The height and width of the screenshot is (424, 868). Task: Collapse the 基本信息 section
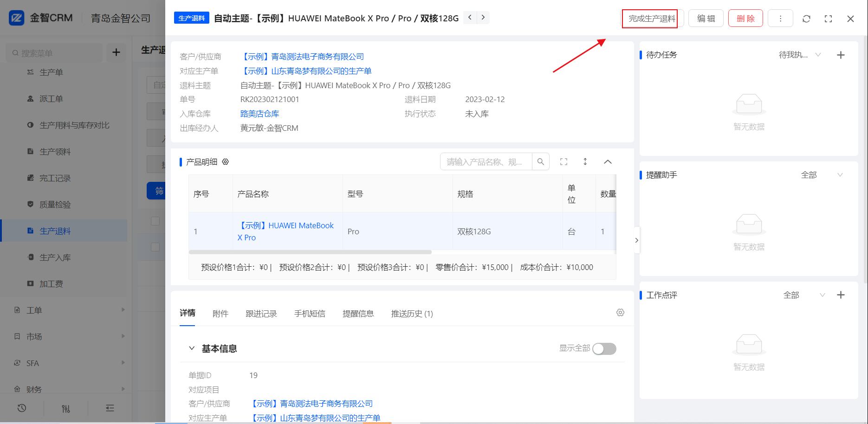tap(192, 348)
